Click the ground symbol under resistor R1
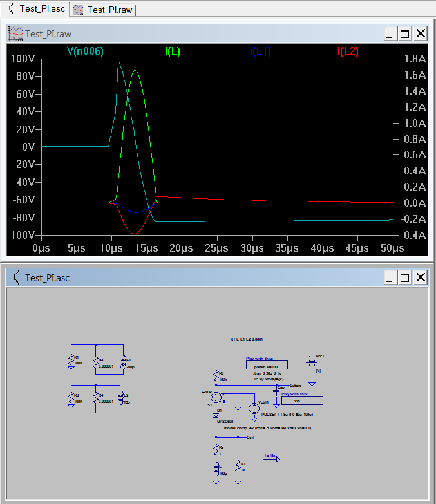Screen dimensions: 436x504 coord(71,368)
